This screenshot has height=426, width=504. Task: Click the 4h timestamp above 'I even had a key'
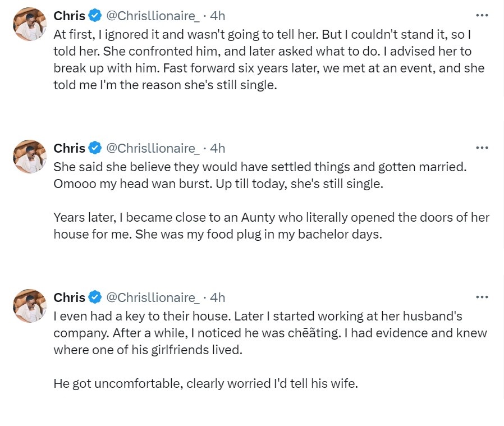click(x=217, y=297)
